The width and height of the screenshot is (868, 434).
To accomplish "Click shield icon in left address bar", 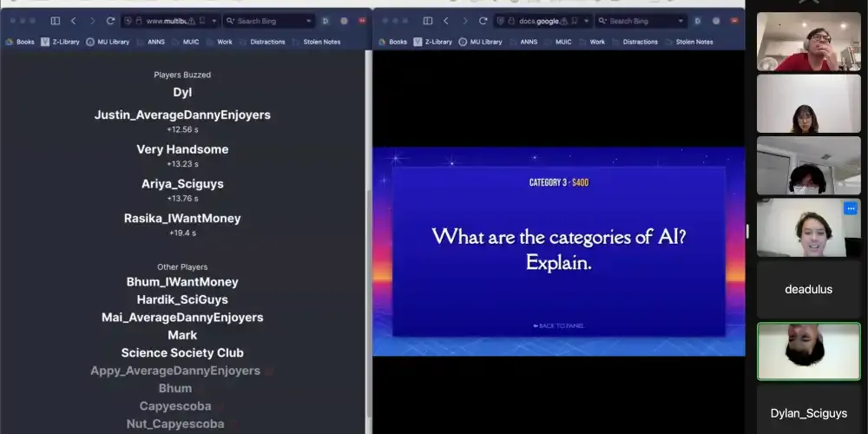I will click(128, 21).
